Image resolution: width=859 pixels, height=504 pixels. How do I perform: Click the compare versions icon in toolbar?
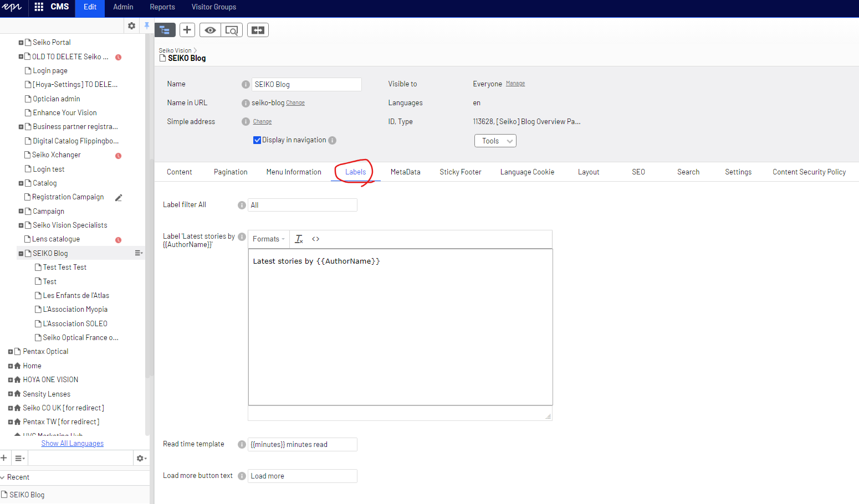click(x=258, y=30)
